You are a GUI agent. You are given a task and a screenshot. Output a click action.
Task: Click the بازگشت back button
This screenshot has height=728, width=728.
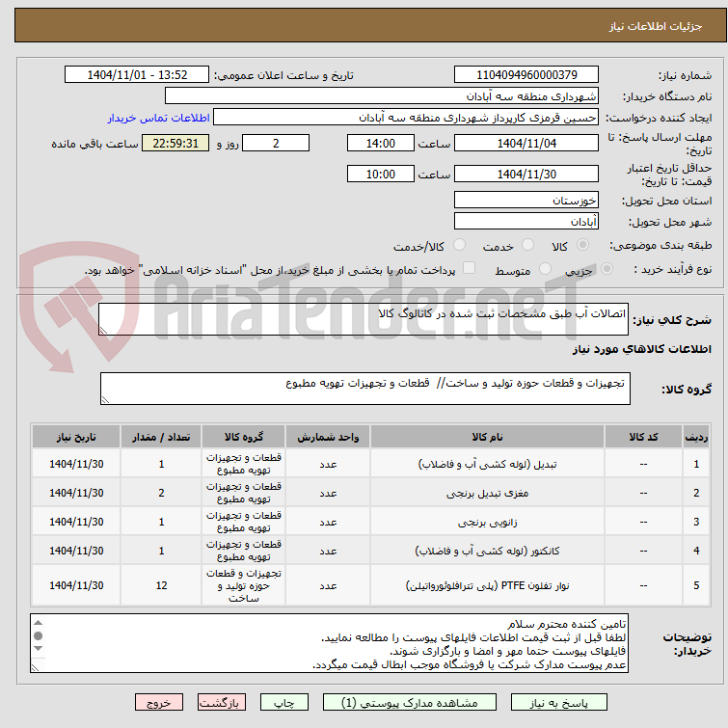[222, 703]
